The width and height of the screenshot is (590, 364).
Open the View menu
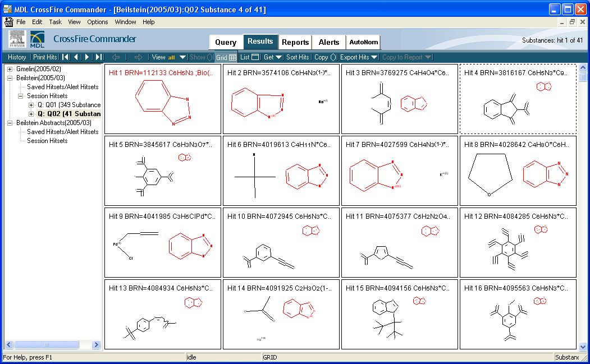74,22
